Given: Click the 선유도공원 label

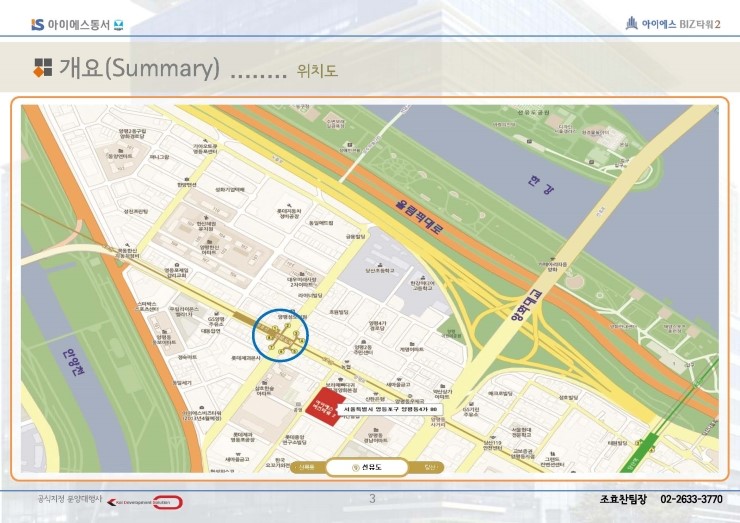Looking at the screenshot, I should click(x=534, y=112).
